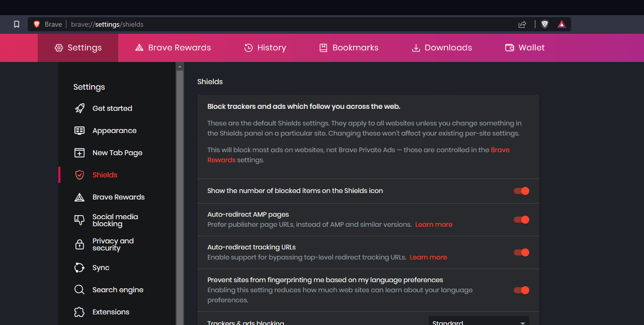644x325 pixels.
Task: Click the sidebar scrollbar up arrow
Action: pos(180,67)
